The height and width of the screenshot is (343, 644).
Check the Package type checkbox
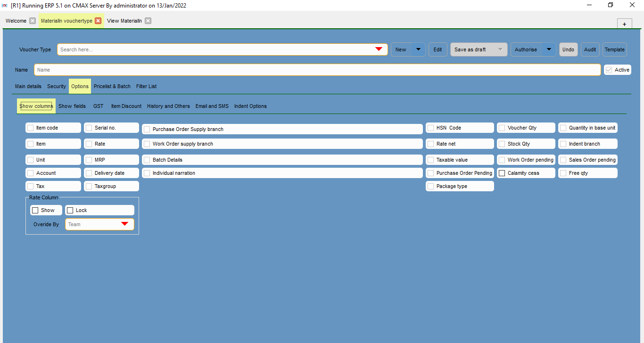tap(431, 186)
